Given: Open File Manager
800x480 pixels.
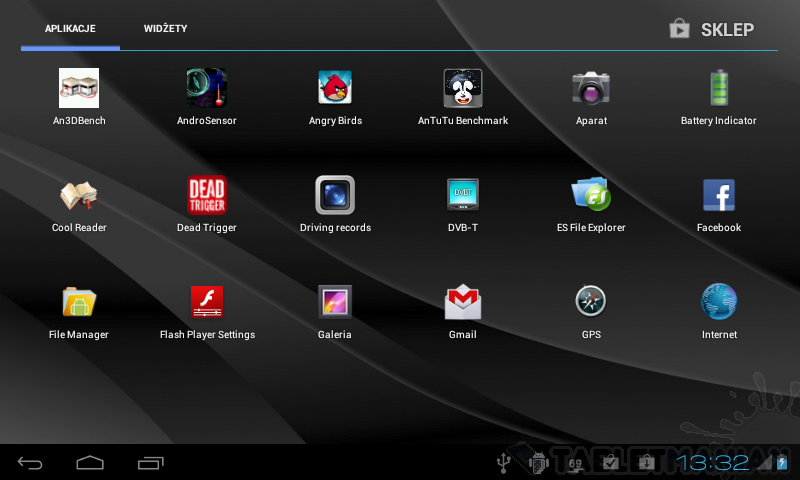Looking at the screenshot, I should tap(79, 302).
